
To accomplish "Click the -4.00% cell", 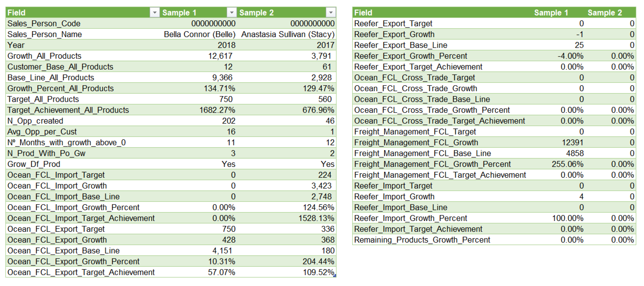I will tap(570, 56).
